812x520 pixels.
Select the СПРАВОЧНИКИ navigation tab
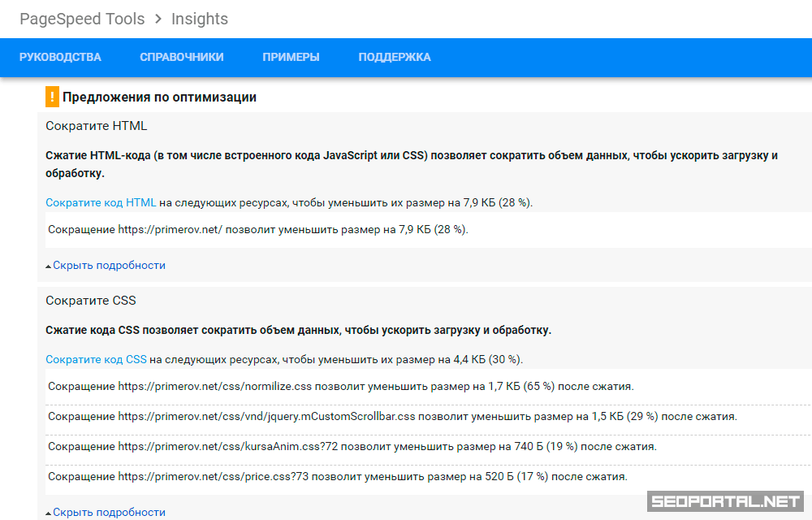(182, 57)
